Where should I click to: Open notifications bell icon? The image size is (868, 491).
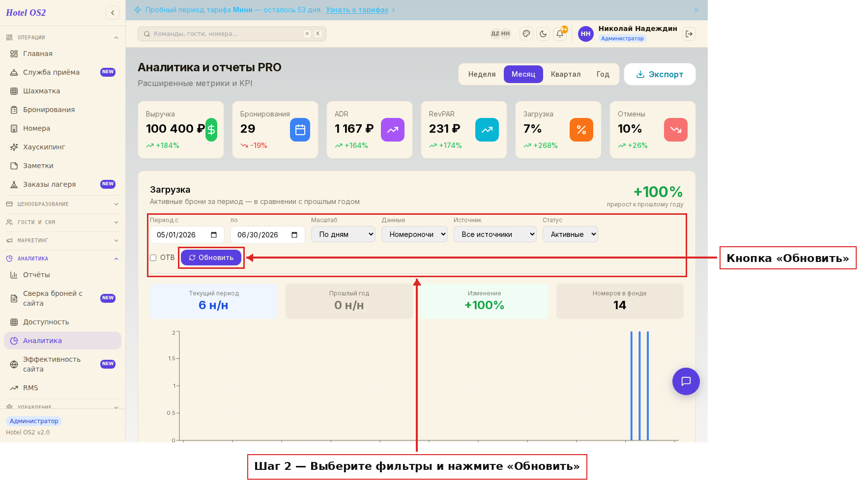(560, 34)
